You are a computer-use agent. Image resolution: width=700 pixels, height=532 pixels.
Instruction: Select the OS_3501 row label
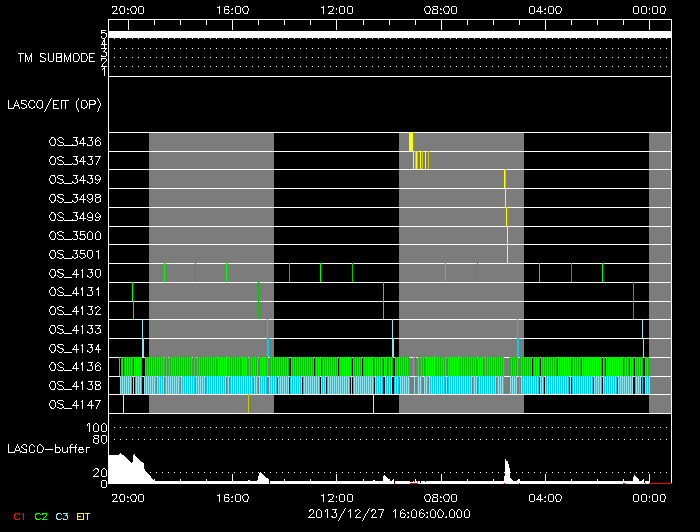pos(75,255)
